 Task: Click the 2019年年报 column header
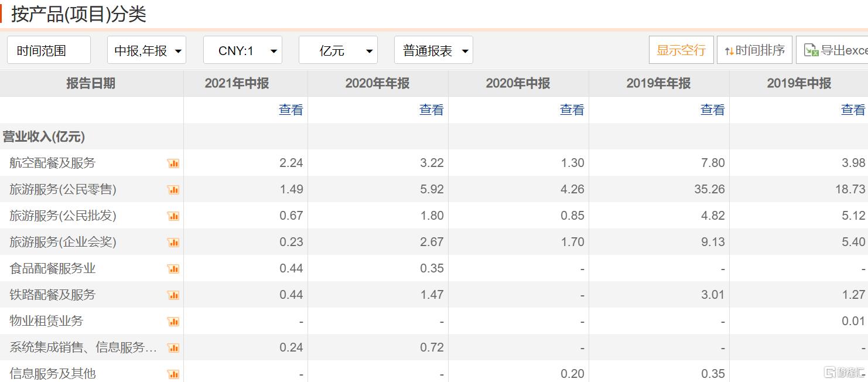coord(659,84)
